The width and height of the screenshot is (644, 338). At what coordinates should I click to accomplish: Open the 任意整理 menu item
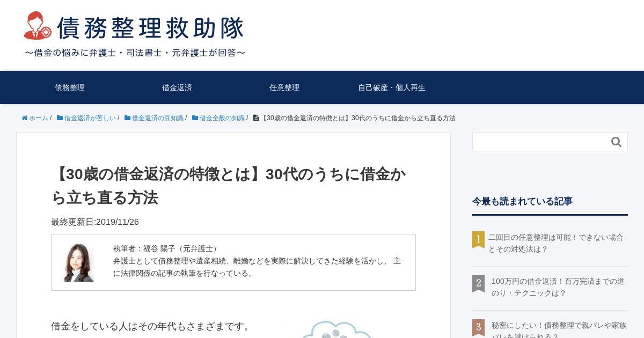point(284,87)
